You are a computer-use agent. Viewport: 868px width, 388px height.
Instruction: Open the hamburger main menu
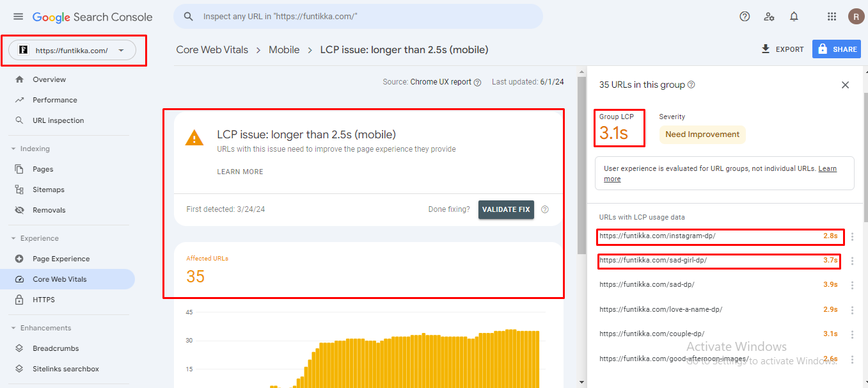click(18, 17)
